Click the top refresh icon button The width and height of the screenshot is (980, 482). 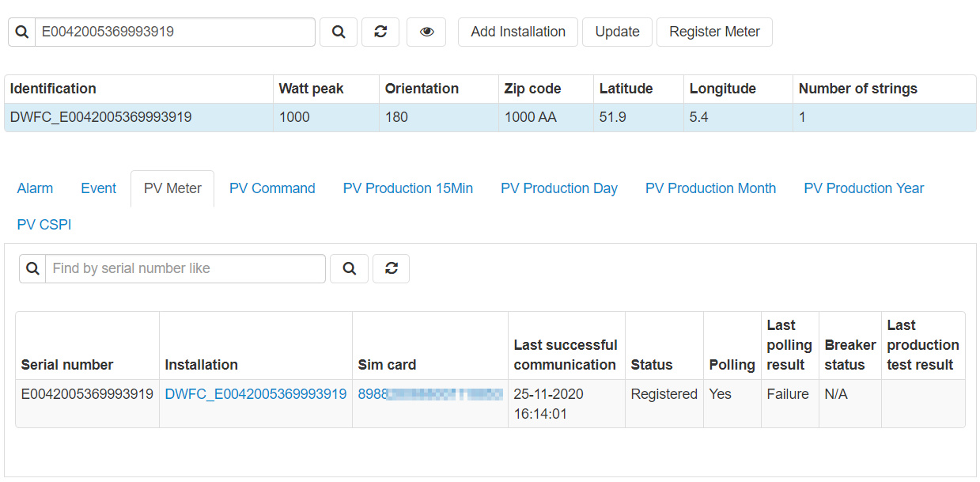[x=380, y=32]
